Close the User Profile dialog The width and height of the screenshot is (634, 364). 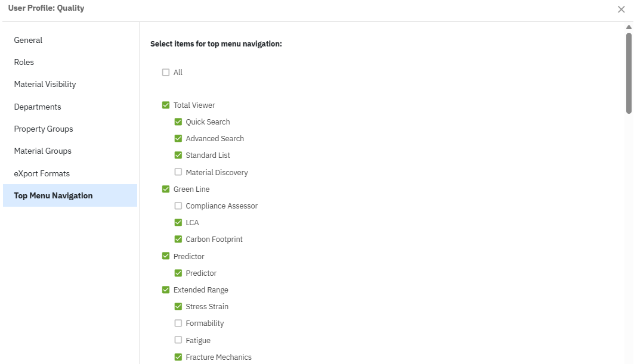tap(621, 10)
